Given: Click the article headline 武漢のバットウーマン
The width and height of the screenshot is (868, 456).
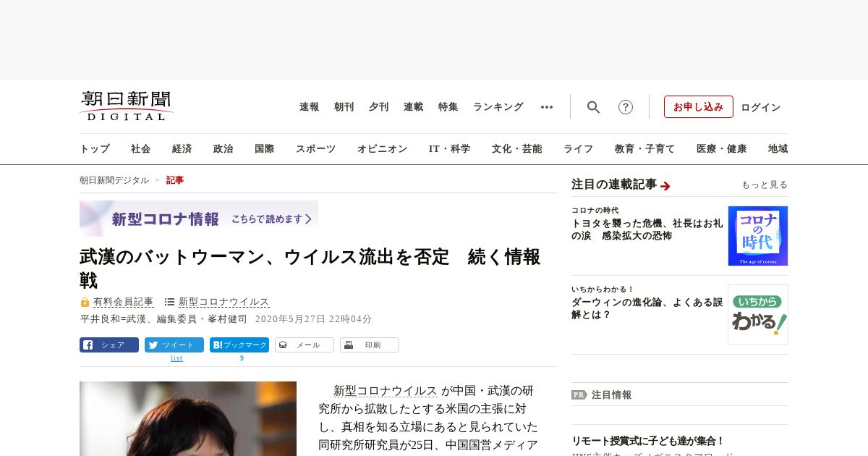Looking at the screenshot, I should point(310,269).
